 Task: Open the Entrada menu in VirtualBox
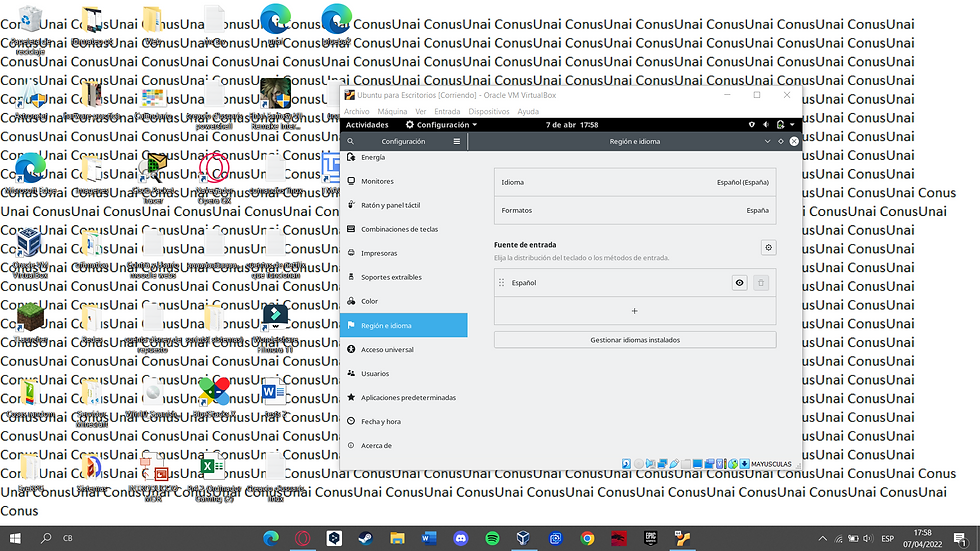[447, 112]
